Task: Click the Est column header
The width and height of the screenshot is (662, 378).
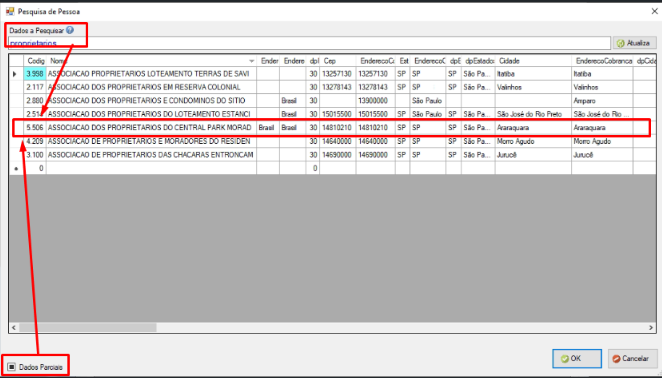Action: tap(402, 61)
